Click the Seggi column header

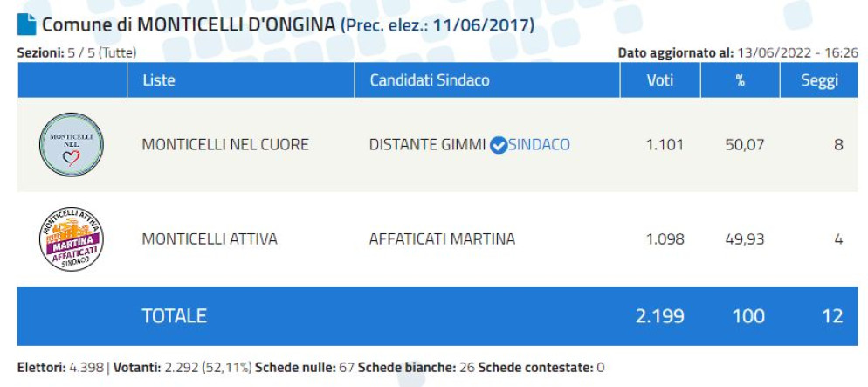tap(819, 80)
